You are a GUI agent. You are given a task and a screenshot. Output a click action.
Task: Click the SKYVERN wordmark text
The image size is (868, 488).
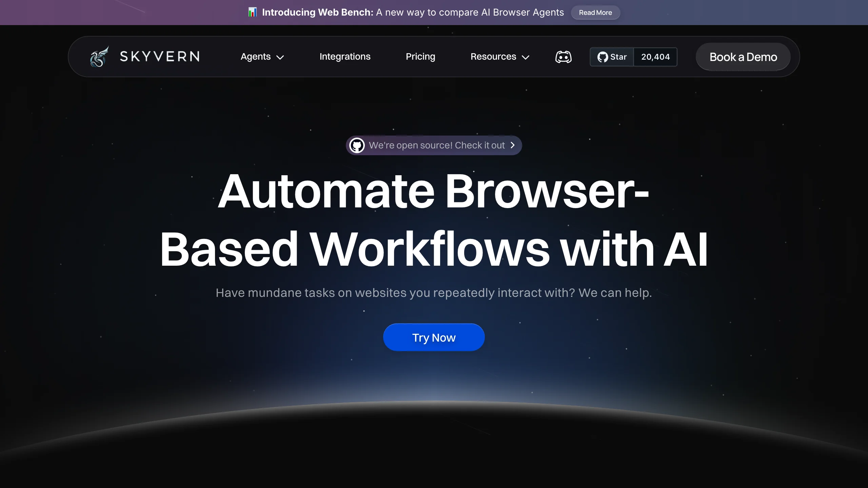click(160, 57)
